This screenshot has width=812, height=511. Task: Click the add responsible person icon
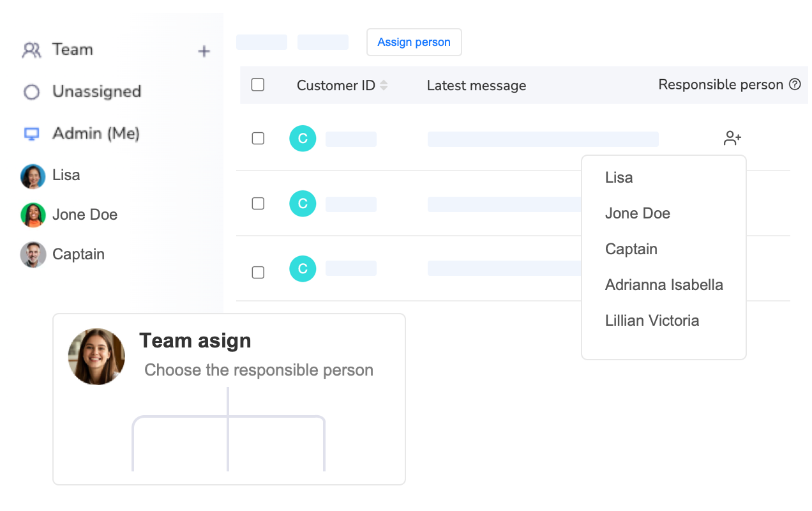pyautogui.click(x=732, y=137)
